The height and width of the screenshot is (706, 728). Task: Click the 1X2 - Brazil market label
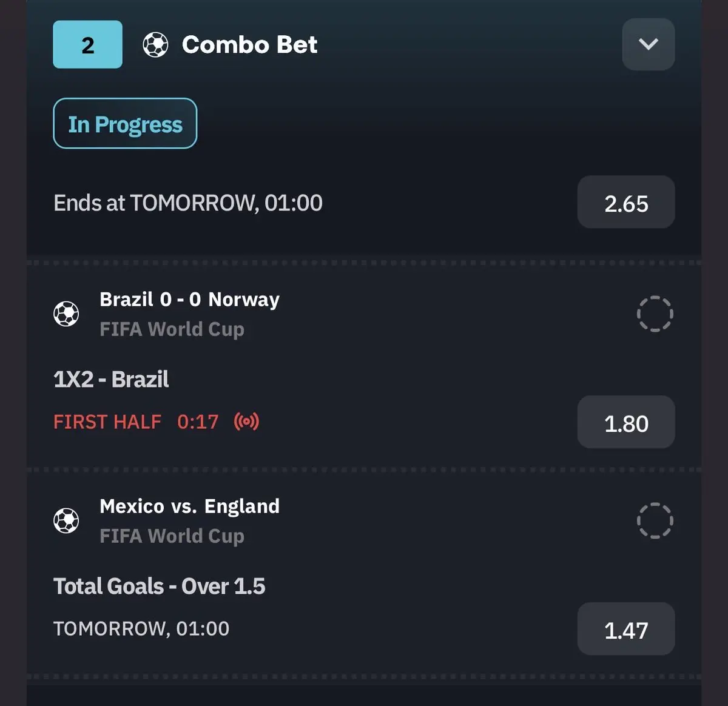pyautogui.click(x=111, y=380)
